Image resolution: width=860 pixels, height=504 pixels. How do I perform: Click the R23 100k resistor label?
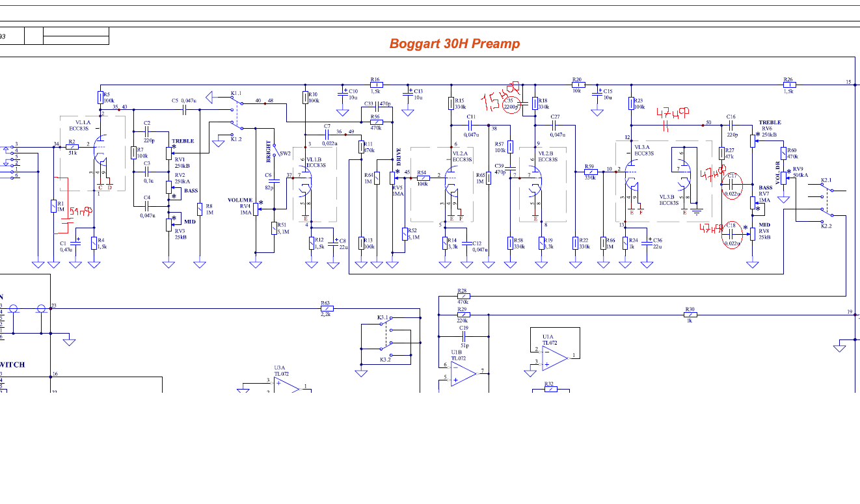click(639, 104)
